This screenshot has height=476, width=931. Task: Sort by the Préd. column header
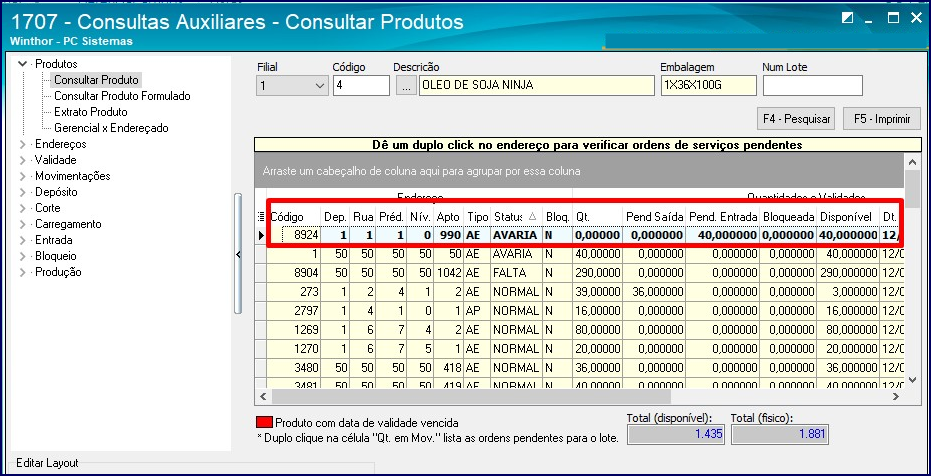click(x=392, y=217)
